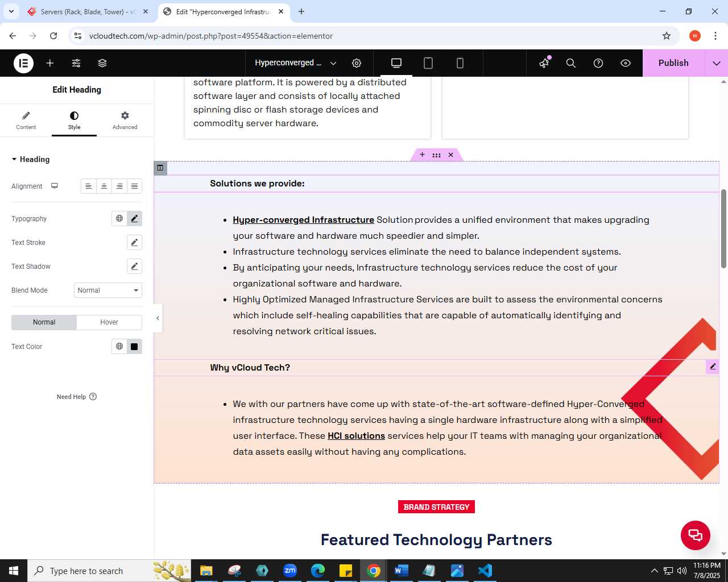Switch to tablet responsive view
The width and height of the screenshot is (728, 582).
pyautogui.click(x=428, y=63)
